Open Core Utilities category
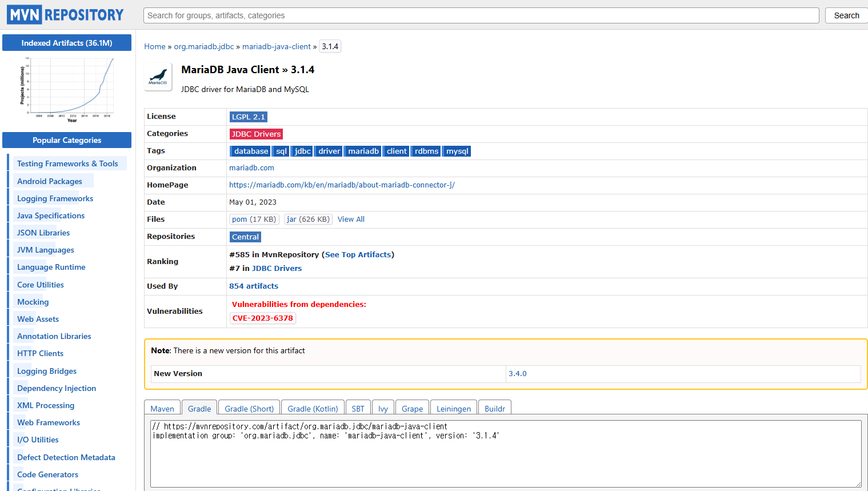 [x=41, y=285]
